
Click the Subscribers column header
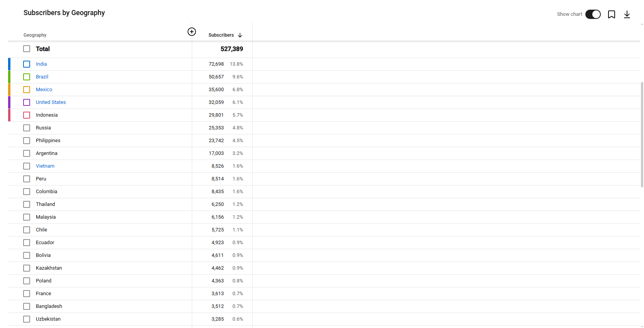coord(221,35)
